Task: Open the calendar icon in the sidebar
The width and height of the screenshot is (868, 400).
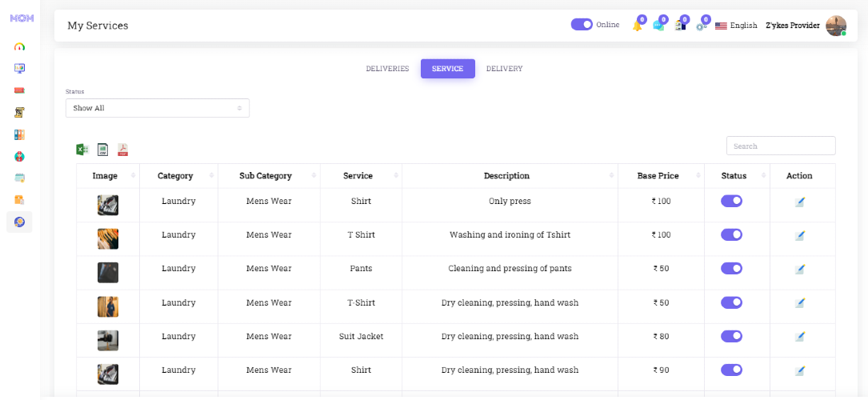Action: click(x=19, y=178)
